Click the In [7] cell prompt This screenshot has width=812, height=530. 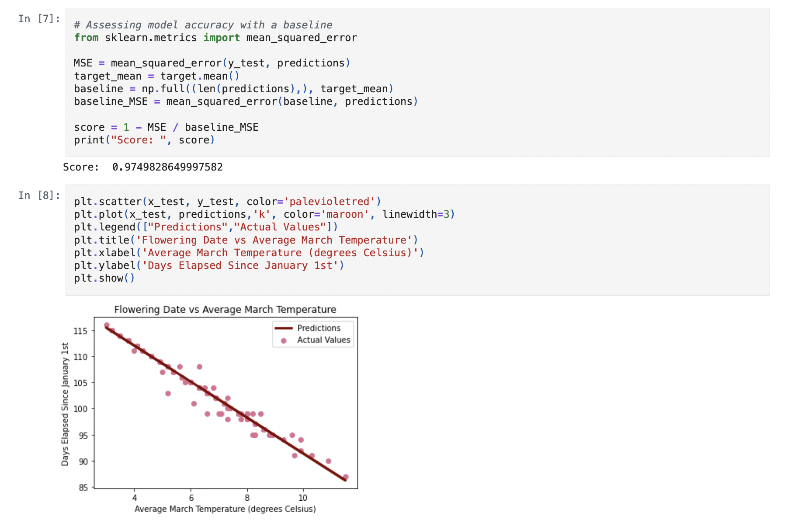(39, 19)
